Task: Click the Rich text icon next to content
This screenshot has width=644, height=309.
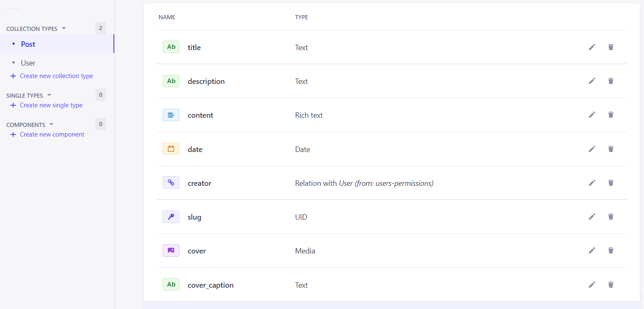Action: click(171, 114)
